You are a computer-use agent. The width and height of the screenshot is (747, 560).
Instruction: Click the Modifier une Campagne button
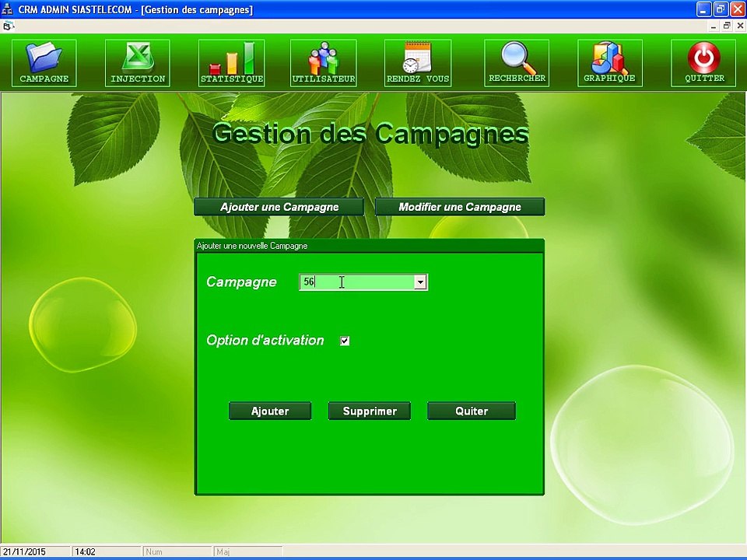(x=460, y=207)
